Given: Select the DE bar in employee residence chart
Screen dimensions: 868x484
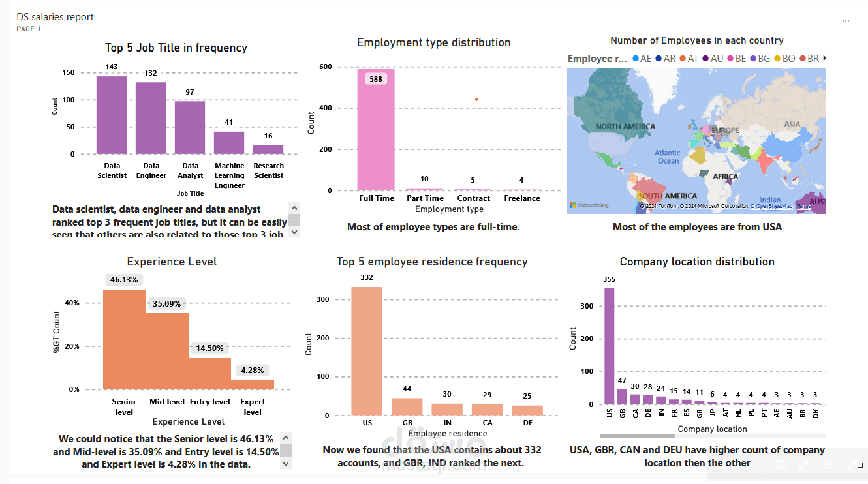Looking at the screenshot, I should click(x=527, y=410).
